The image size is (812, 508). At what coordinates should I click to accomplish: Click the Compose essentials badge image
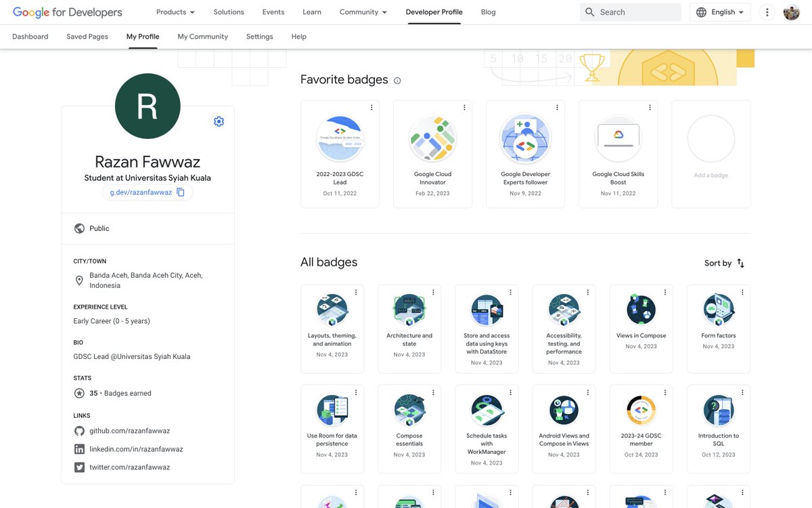coord(409,410)
